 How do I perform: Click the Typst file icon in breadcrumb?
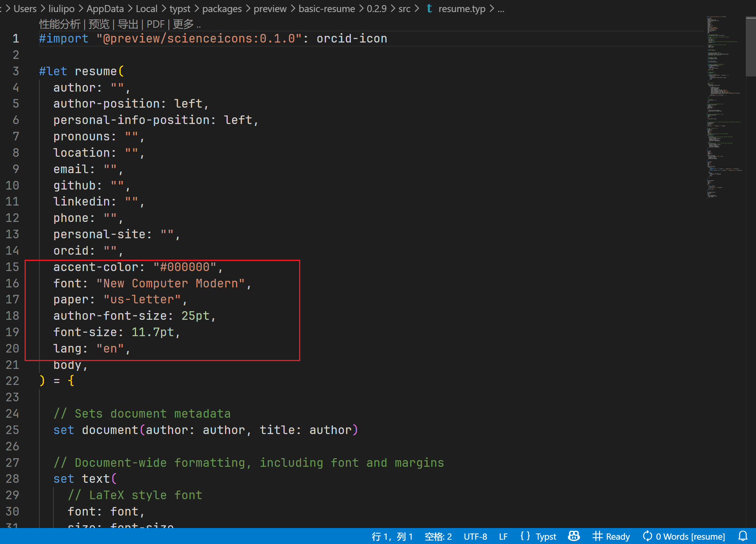pyautogui.click(x=429, y=9)
